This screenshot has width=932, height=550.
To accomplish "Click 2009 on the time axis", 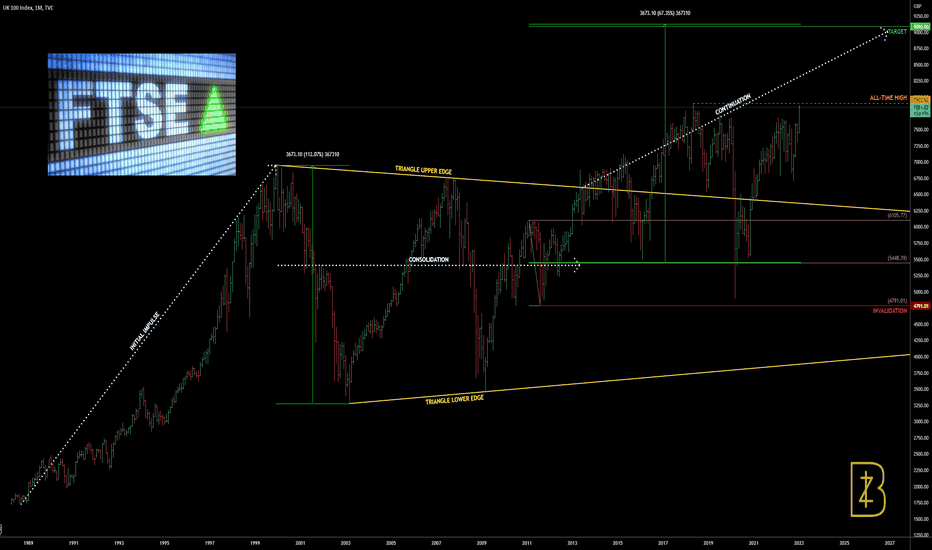I will coord(481,543).
